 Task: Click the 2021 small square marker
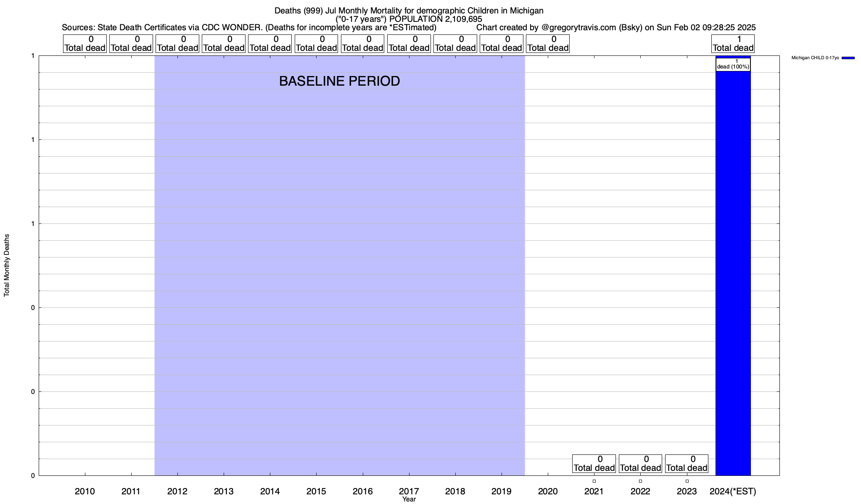point(594,481)
